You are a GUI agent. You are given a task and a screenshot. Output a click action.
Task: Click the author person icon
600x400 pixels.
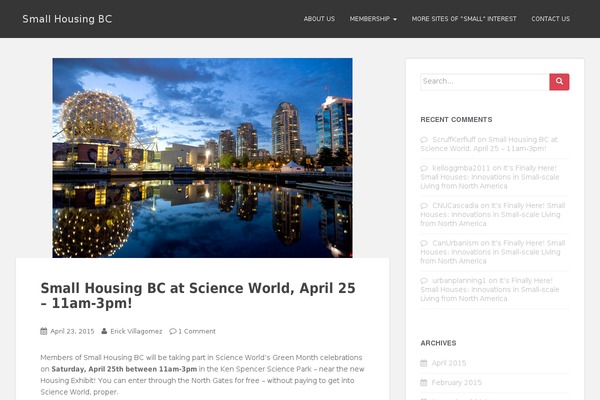click(104, 331)
